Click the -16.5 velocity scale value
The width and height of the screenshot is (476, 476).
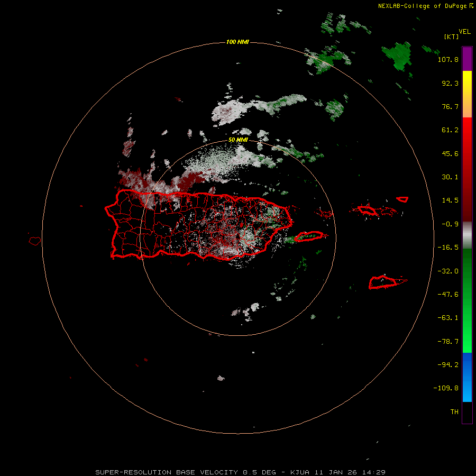click(448, 248)
